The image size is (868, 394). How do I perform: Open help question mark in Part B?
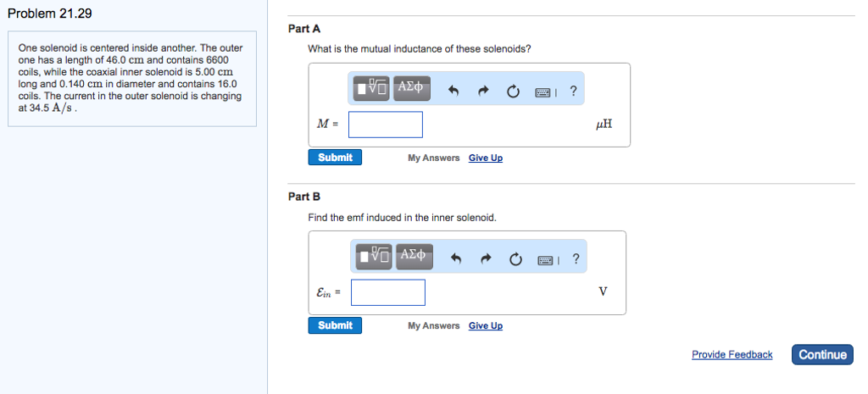pos(576,259)
